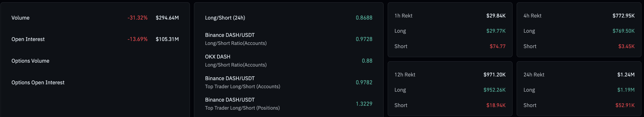
Task: Click Open Interest change -13.69%
Action: pos(137,39)
